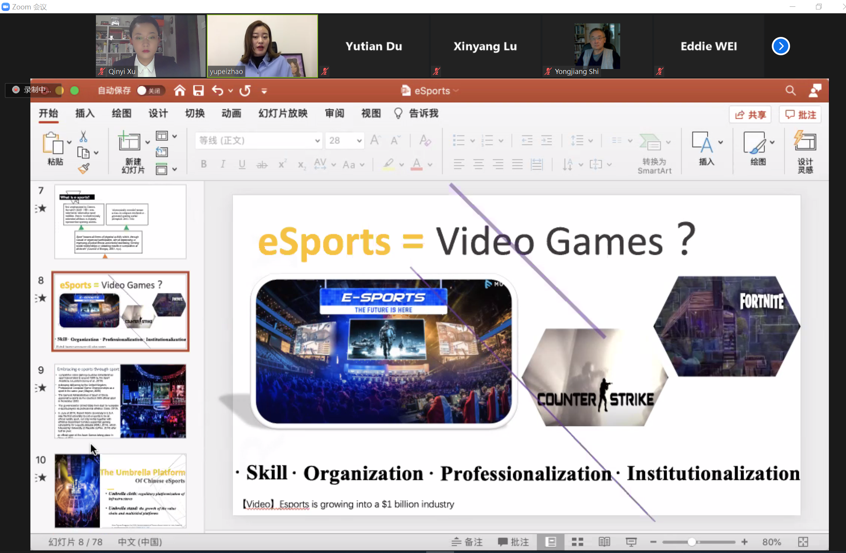Click the zoom slider in status bar

coord(693,542)
